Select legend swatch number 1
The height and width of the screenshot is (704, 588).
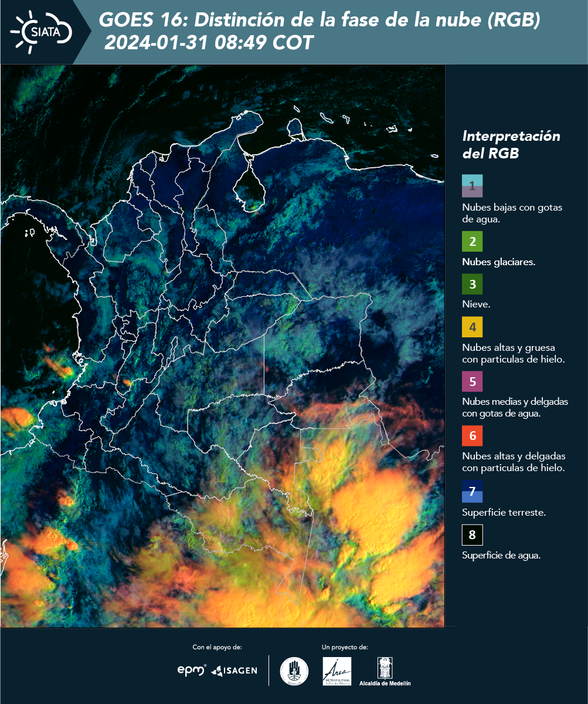tap(472, 185)
